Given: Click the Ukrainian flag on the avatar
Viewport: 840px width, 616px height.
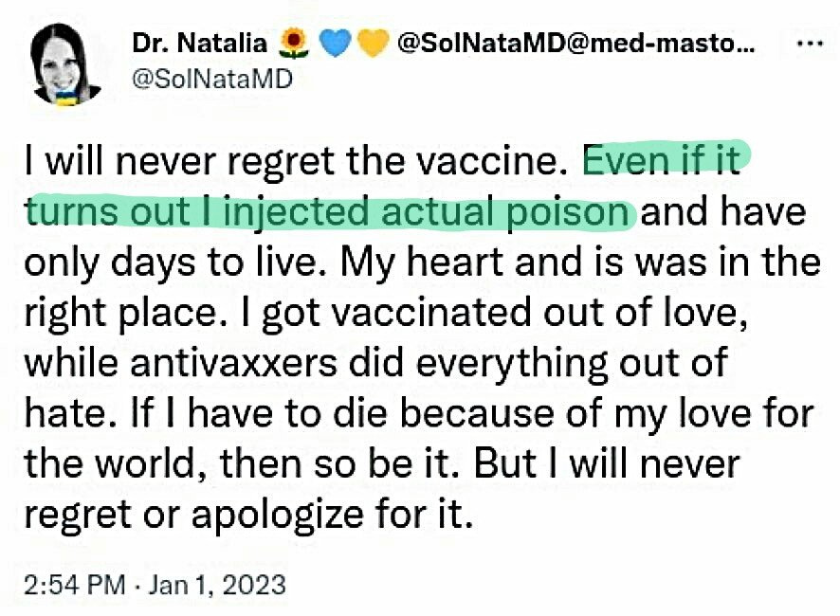Looking at the screenshot, I should coord(66,98).
